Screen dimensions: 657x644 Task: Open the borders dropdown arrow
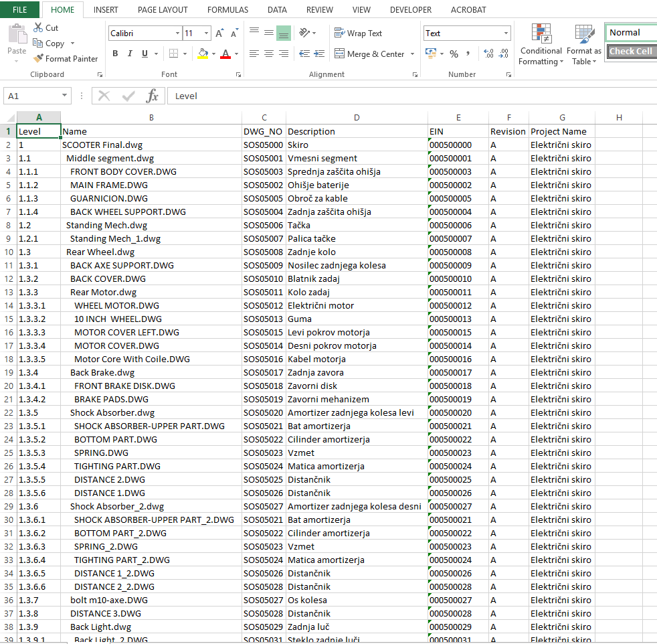pos(185,54)
